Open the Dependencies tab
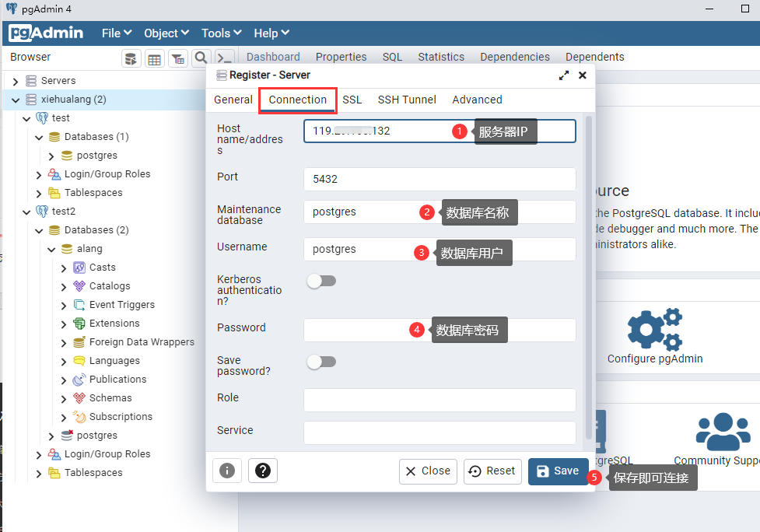Screen dimensions: 760x532 (515, 58)
